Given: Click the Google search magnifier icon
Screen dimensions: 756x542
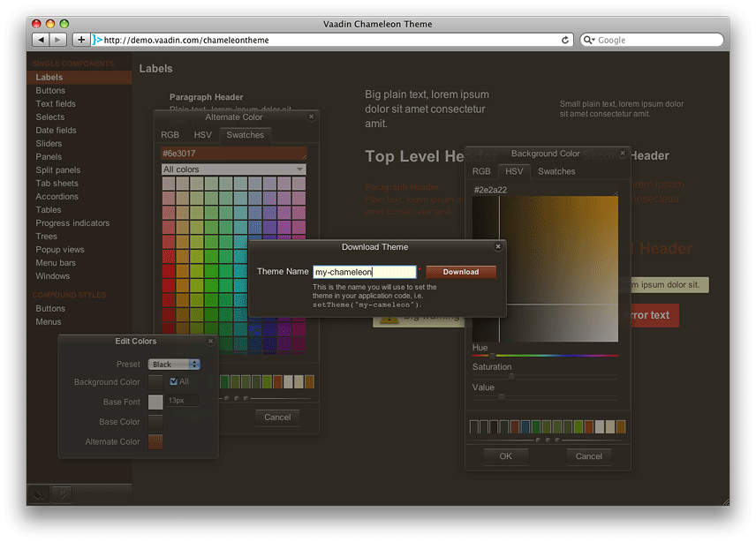Looking at the screenshot, I should 586,40.
